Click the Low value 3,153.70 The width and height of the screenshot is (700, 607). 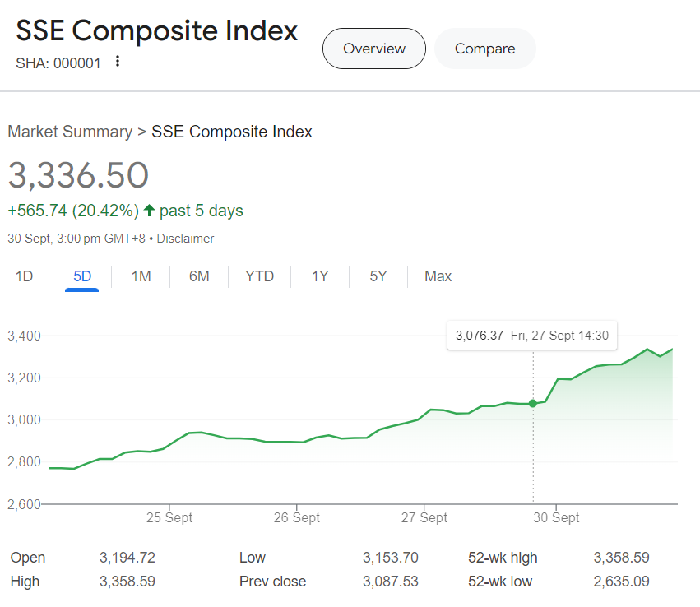coord(390,558)
